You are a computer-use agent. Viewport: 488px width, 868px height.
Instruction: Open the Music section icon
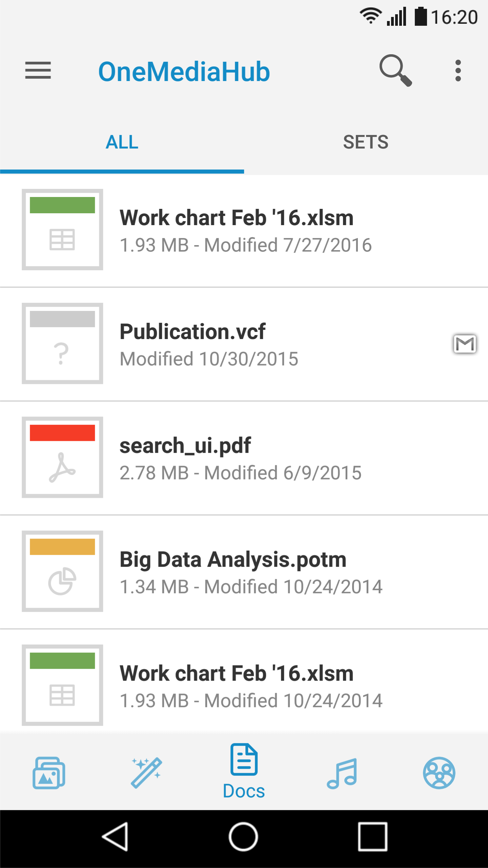click(342, 773)
